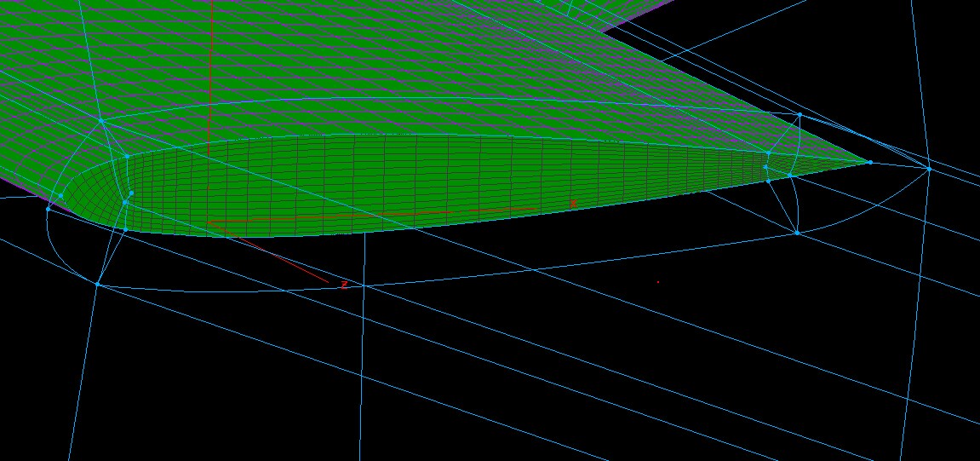Pick the vertex on the airfoil's lower-left edge
Screen dimensions: 980x461
125,229
